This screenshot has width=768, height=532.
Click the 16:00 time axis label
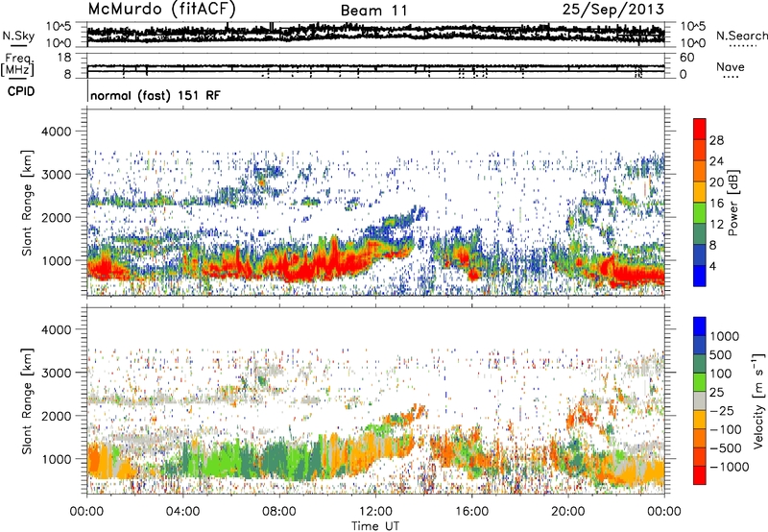(x=471, y=512)
